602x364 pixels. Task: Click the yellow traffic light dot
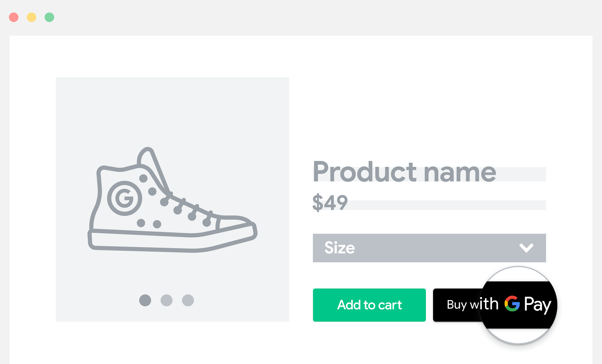point(32,17)
